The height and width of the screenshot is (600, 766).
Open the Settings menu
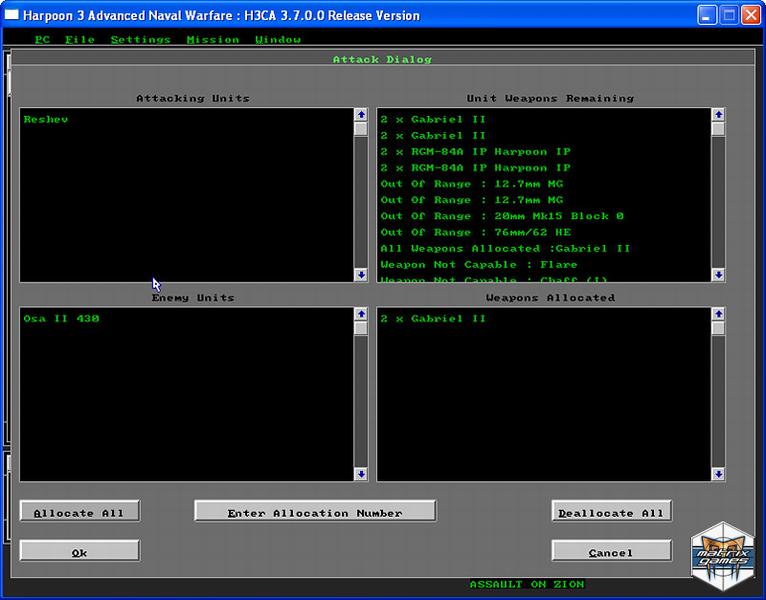[140, 40]
